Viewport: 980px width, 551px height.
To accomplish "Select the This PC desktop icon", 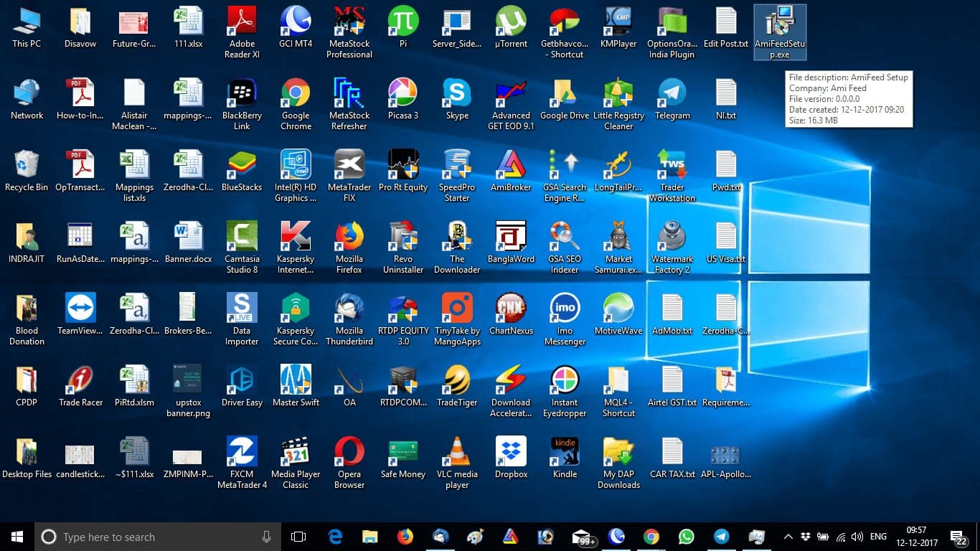I will (x=27, y=27).
